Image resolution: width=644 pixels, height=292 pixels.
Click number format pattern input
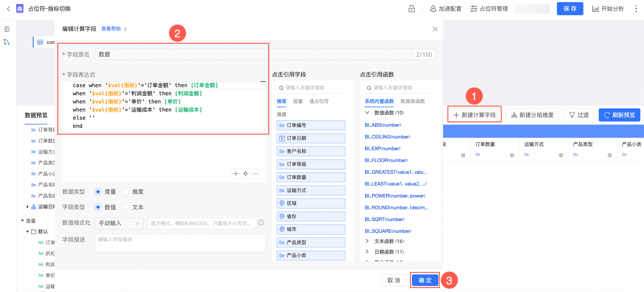coord(202,223)
